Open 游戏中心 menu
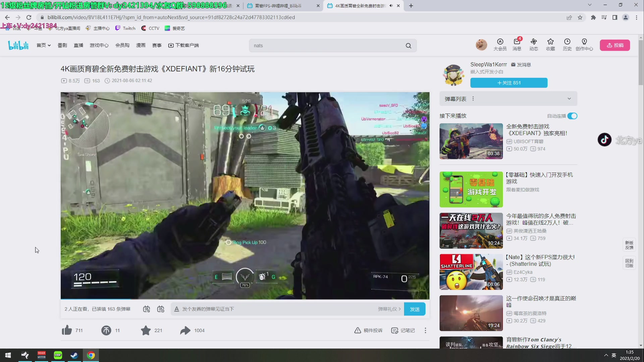 (99, 45)
